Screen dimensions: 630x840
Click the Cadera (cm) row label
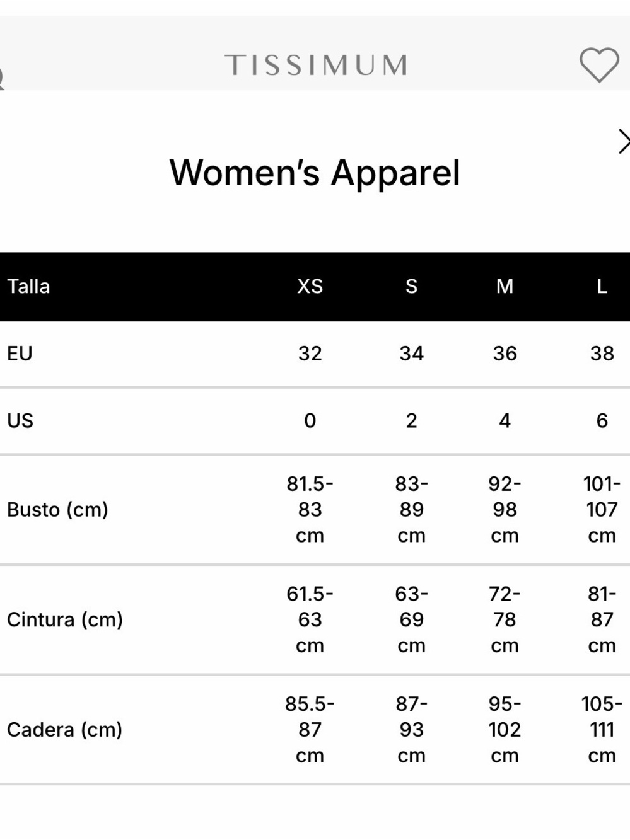point(64,730)
